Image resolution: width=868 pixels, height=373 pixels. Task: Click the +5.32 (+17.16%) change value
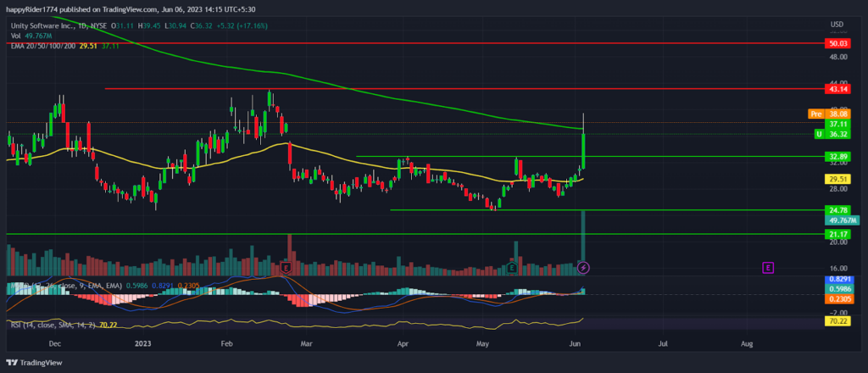coord(242,26)
